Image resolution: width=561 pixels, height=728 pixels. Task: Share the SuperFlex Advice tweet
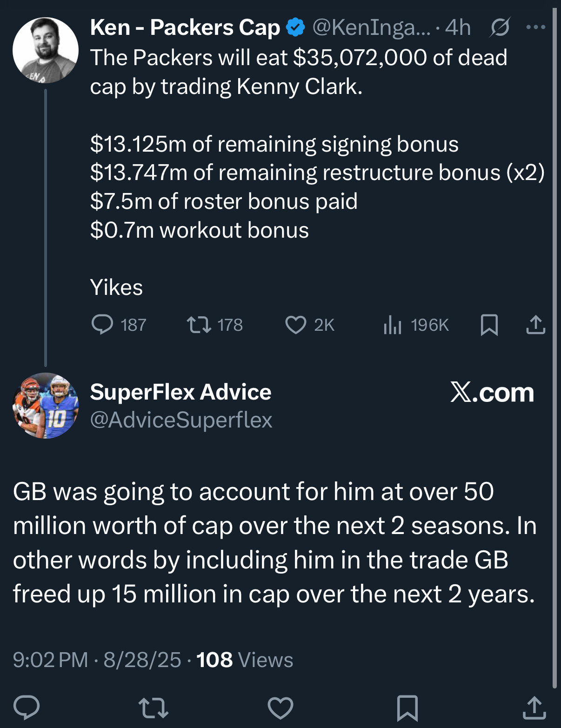click(x=534, y=708)
